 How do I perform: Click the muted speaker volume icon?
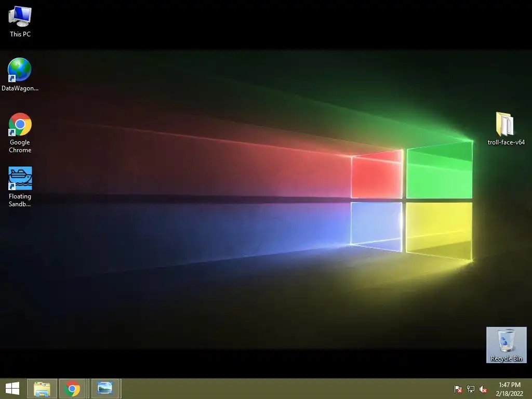483,389
